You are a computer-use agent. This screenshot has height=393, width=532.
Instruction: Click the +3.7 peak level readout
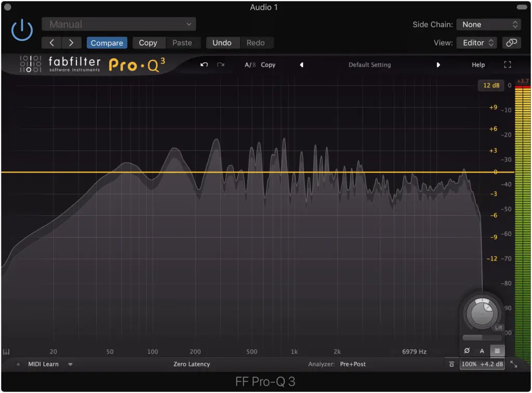pyautogui.click(x=523, y=81)
